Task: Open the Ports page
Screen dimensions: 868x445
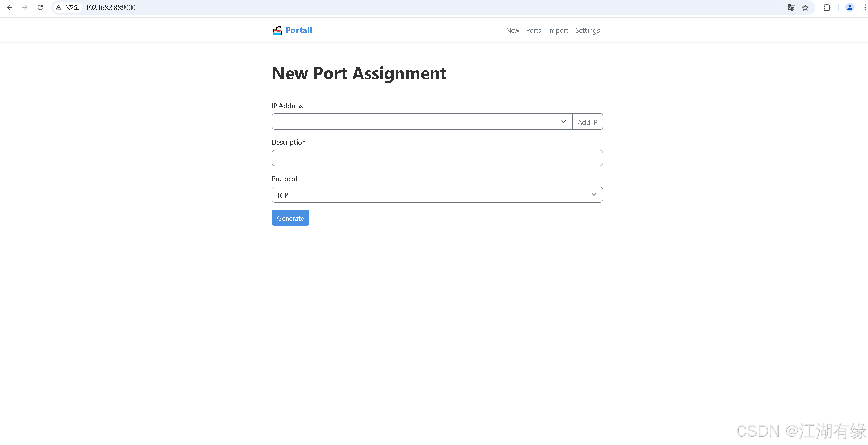Action: (x=534, y=30)
